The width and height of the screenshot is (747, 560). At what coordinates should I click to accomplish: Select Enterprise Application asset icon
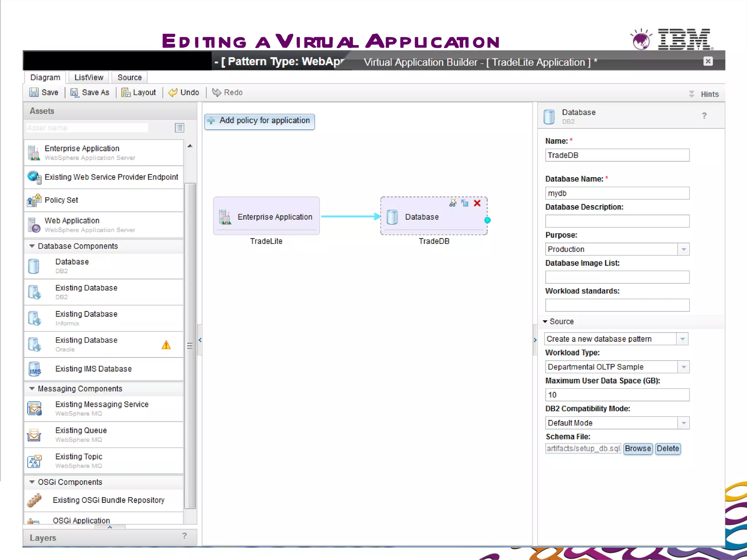click(x=34, y=153)
